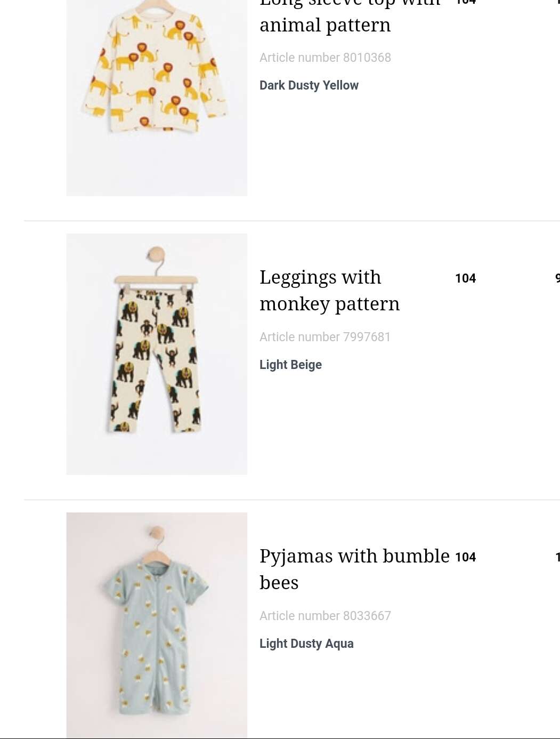Click size 104 in the pyjamas row
This screenshot has width=560, height=739.
coord(465,557)
